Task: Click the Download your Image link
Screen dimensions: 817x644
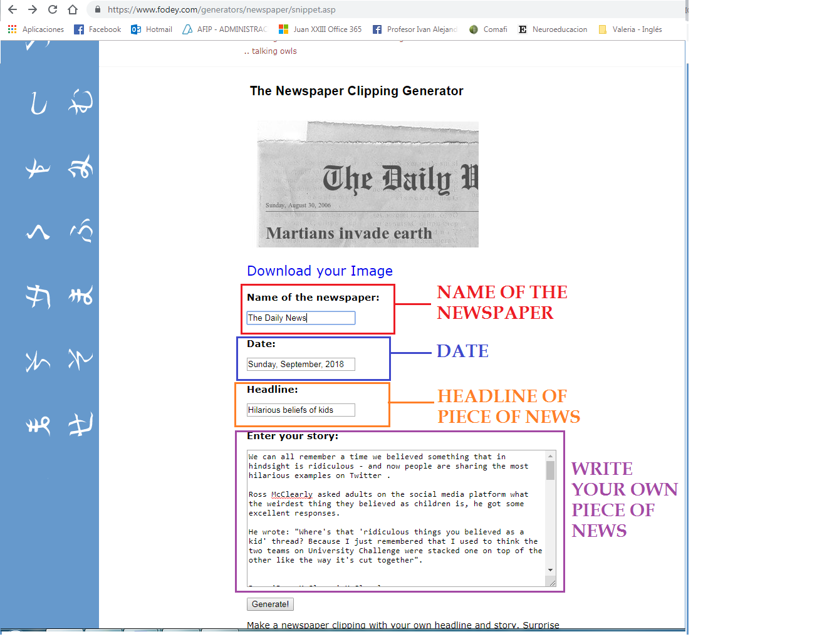Action: (320, 271)
